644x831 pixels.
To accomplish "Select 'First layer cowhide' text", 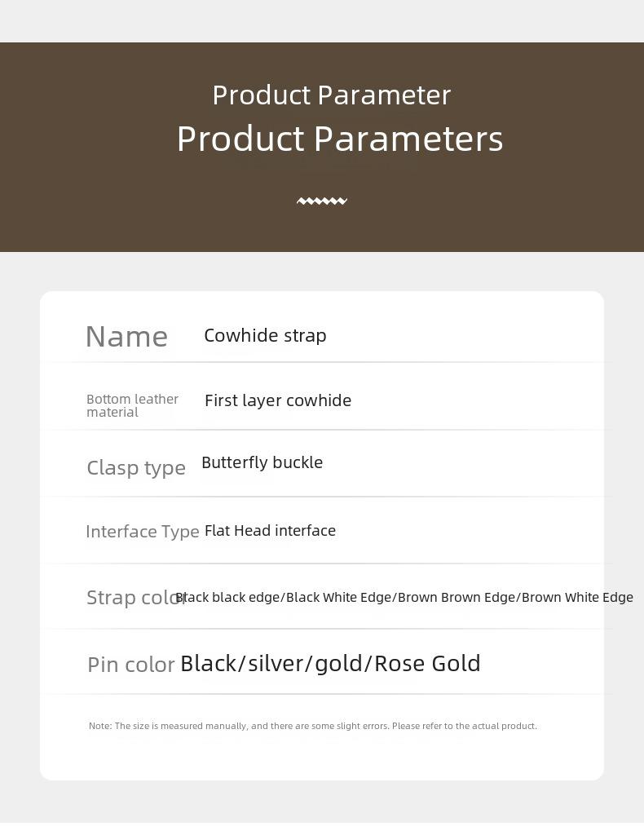I will point(278,400).
